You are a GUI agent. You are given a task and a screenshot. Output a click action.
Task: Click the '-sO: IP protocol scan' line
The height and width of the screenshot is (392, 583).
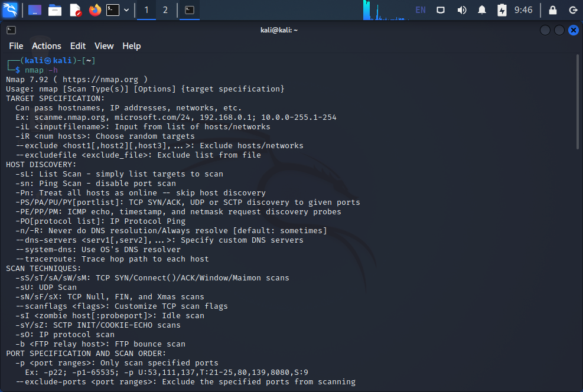coord(65,334)
